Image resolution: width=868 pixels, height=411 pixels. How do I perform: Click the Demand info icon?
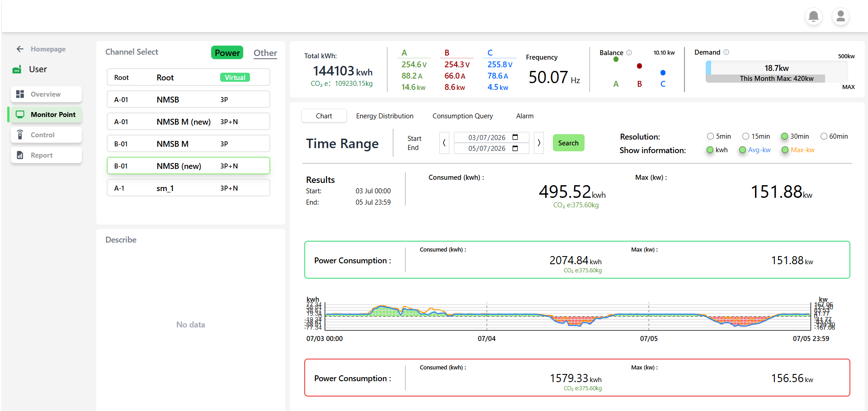[x=726, y=52]
